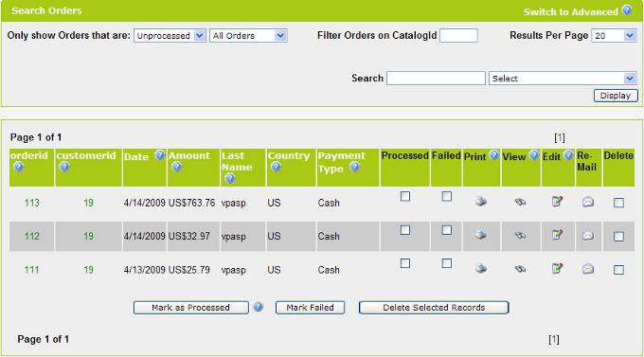The image size is (644, 357).
Task: View details of order 112
Action: click(x=520, y=236)
